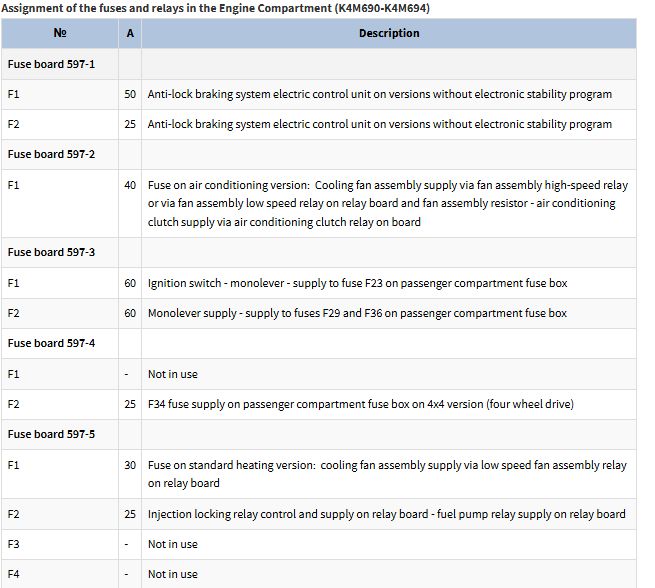Click the "№" column header
This screenshot has height=588, width=655.
click(59, 33)
